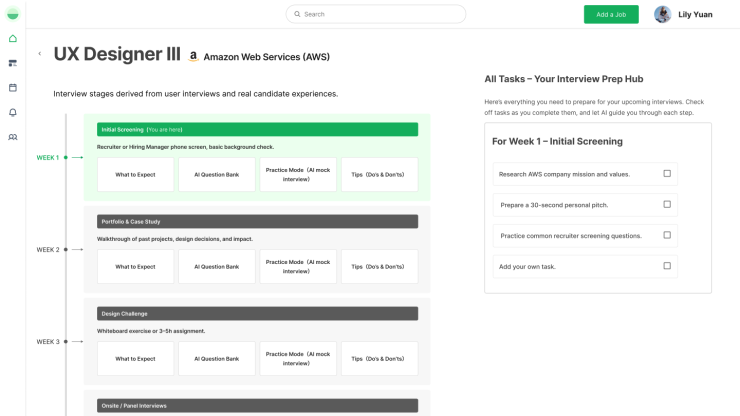Expand the Design Challenge stage header
740x416 pixels.
257,313
